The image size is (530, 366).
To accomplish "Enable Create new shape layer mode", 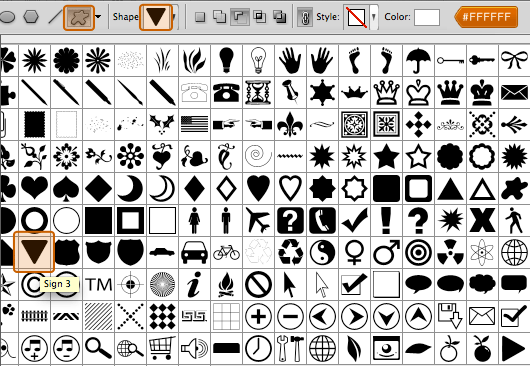I will coord(200,17).
